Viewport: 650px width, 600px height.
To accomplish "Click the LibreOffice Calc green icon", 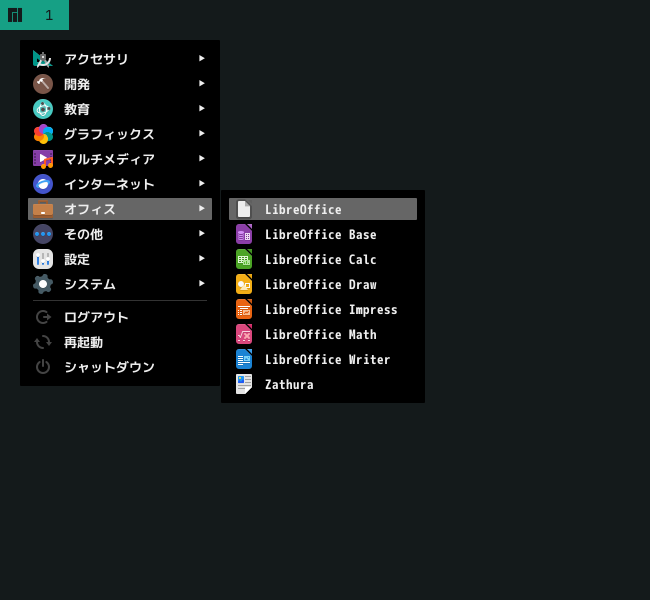I will pyautogui.click(x=244, y=259).
